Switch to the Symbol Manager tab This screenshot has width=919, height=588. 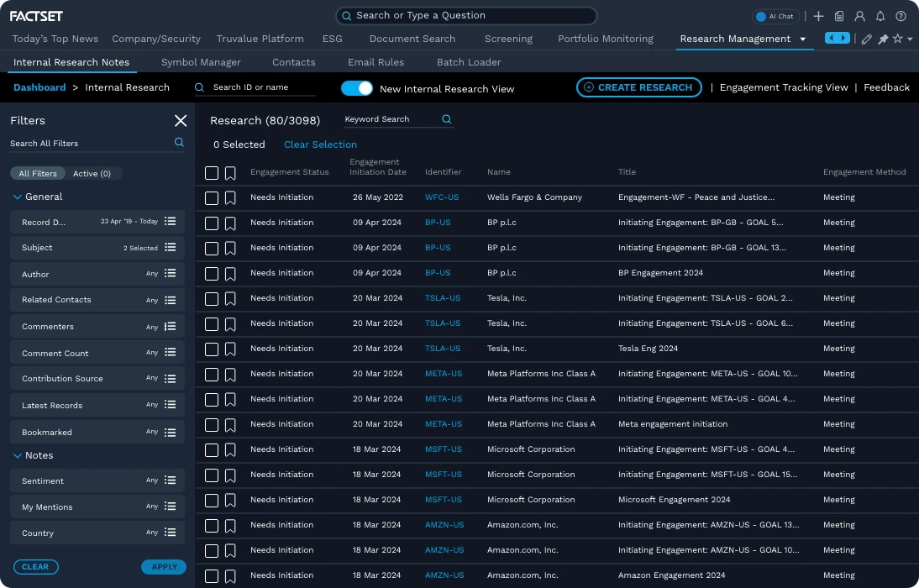tap(201, 61)
